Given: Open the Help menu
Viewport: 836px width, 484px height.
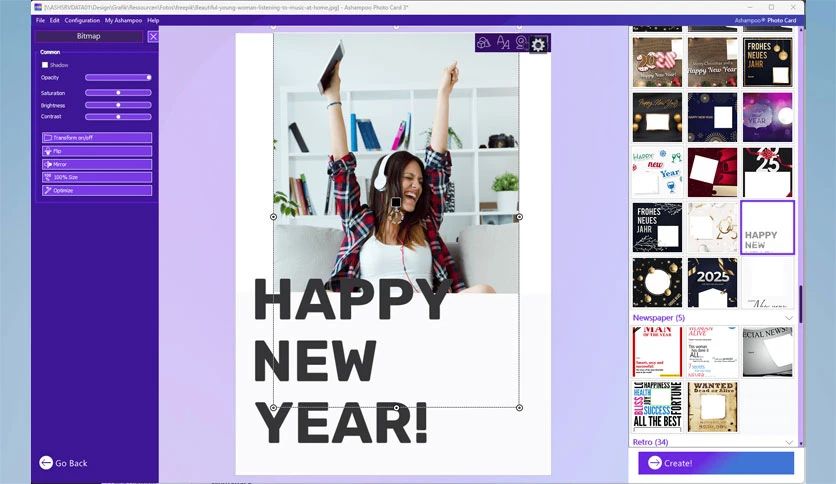Looking at the screenshot, I should (x=153, y=20).
